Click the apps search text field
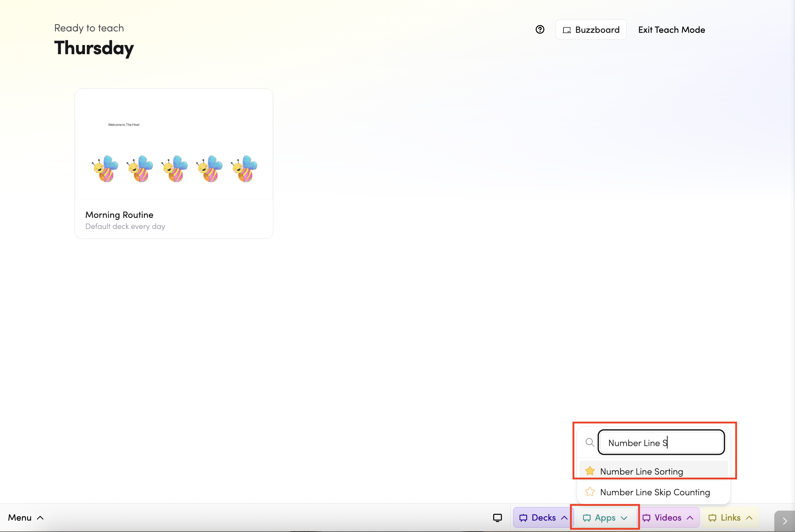The width and height of the screenshot is (795, 532). (x=661, y=443)
